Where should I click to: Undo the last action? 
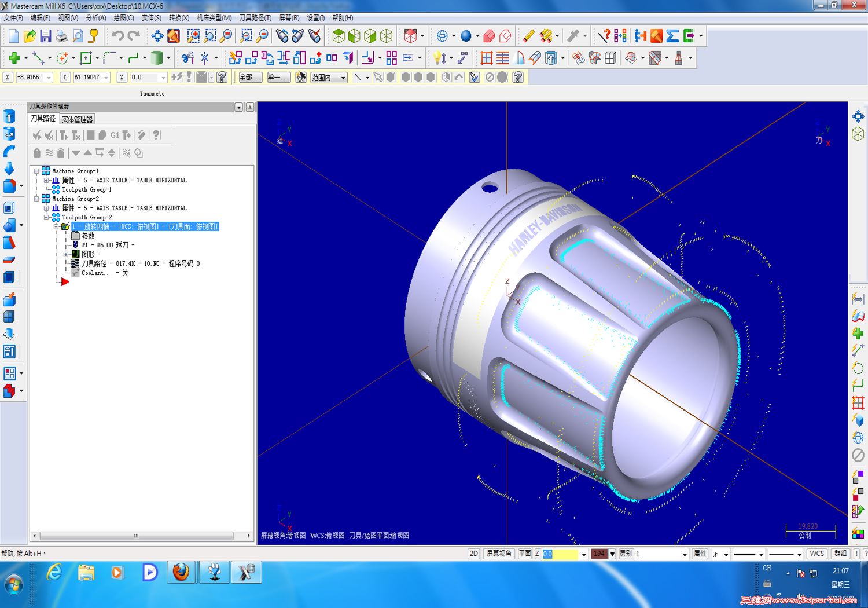click(117, 36)
